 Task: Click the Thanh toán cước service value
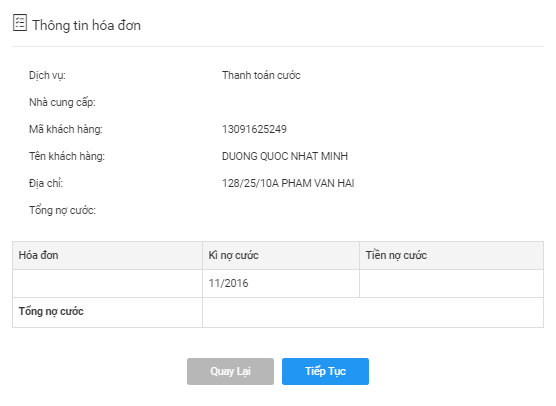(x=261, y=75)
